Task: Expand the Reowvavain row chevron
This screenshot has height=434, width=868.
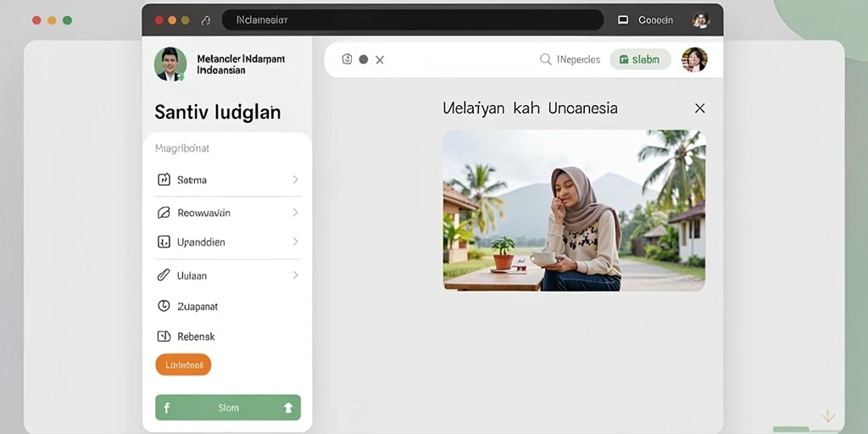Action: click(295, 213)
